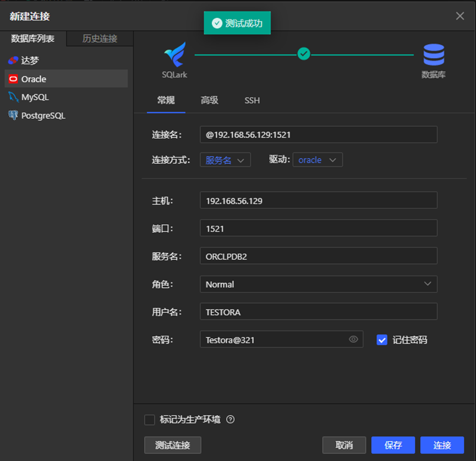
Task: Select PostgreSQL in database list
Action: pos(66,116)
